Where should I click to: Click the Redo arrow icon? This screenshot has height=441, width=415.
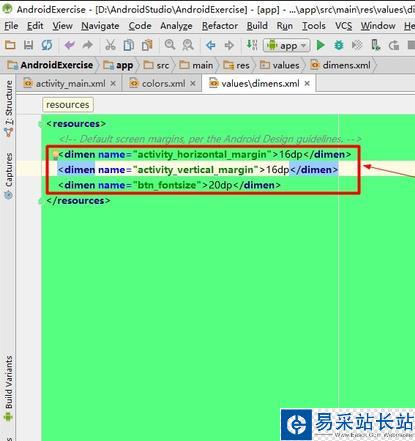tap(87, 45)
